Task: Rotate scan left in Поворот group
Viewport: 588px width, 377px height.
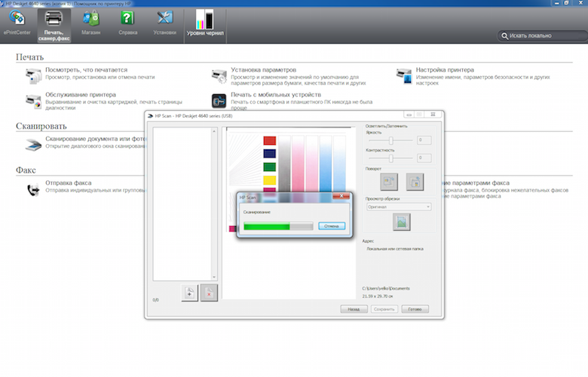Action: click(389, 182)
